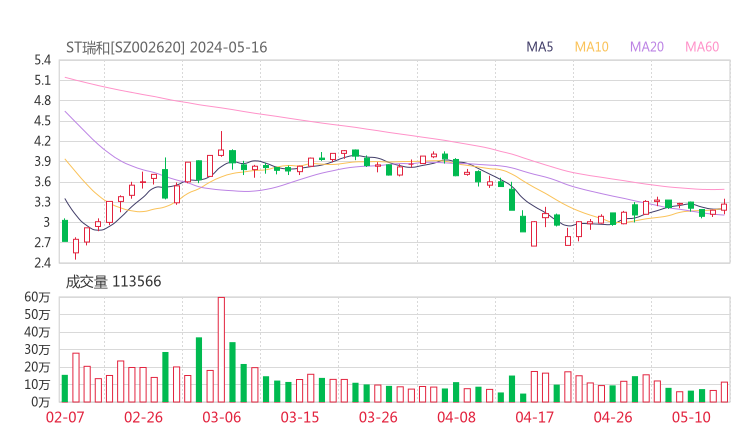Click the 04-26 date marker
The image size is (740, 440).
(x=613, y=417)
